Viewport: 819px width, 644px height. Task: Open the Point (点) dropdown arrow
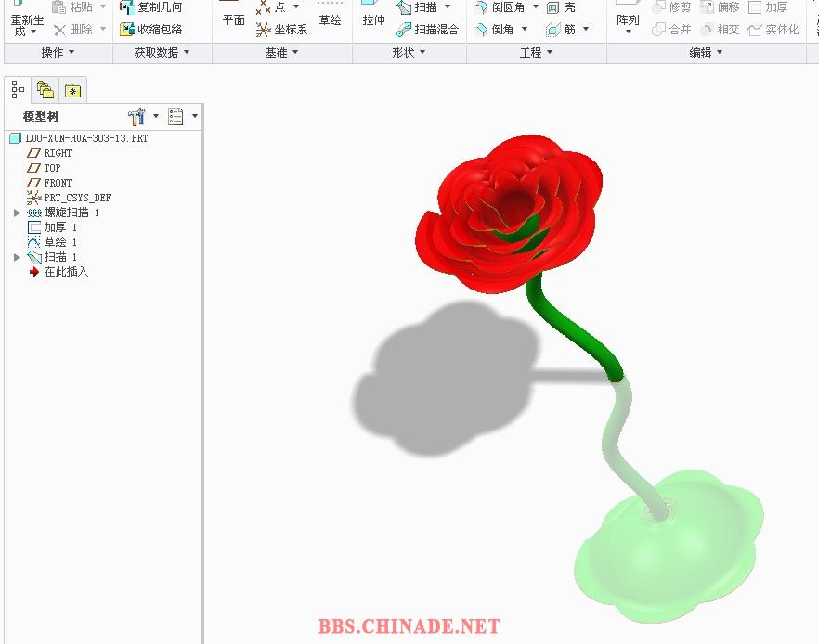296,6
